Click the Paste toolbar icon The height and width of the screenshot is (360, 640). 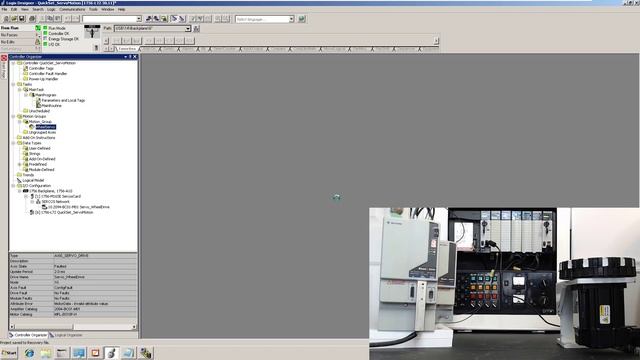pyautogui.click(x=58, y=19)
